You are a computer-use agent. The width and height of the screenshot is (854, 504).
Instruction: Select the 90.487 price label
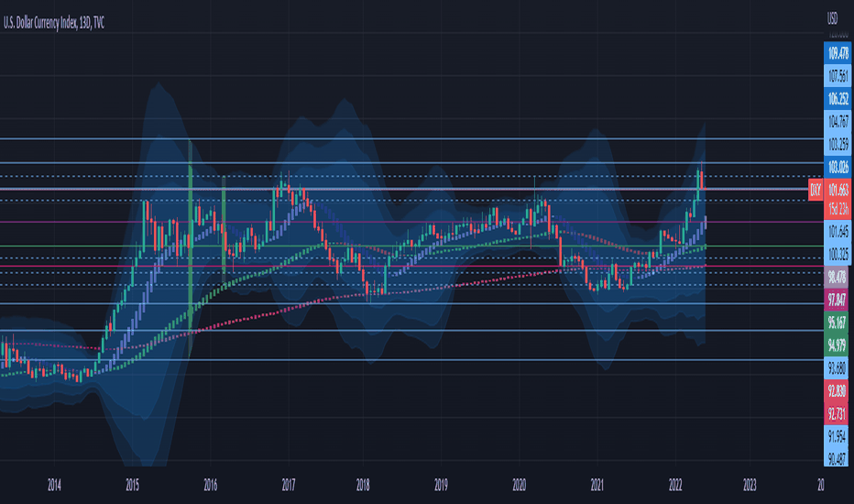click(x=837, y=459)
